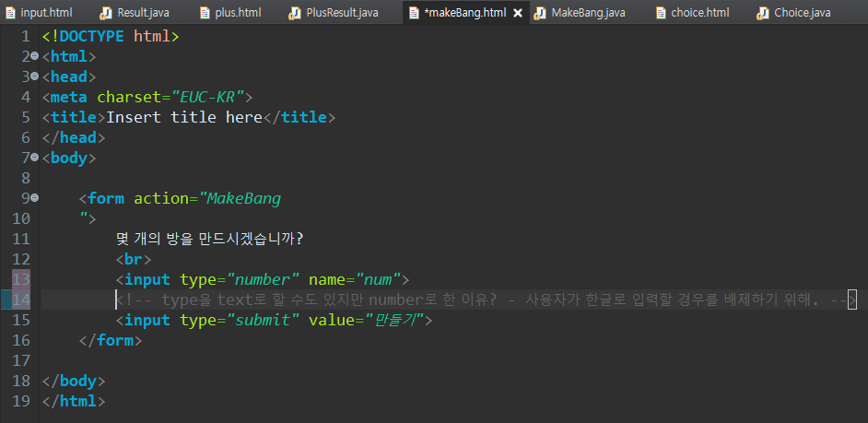The image size is (868, 423).
Task: Collapse the head element at line 3
Action: point(34,76)
